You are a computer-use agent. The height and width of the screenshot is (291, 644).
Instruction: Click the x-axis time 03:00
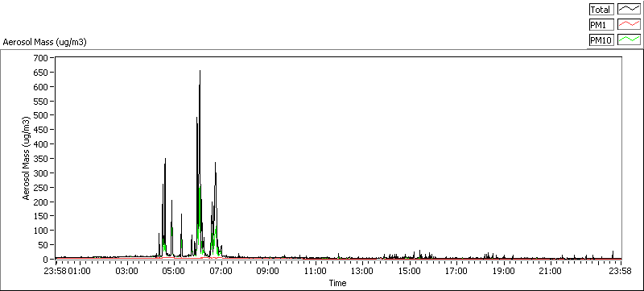pos(126,271)
